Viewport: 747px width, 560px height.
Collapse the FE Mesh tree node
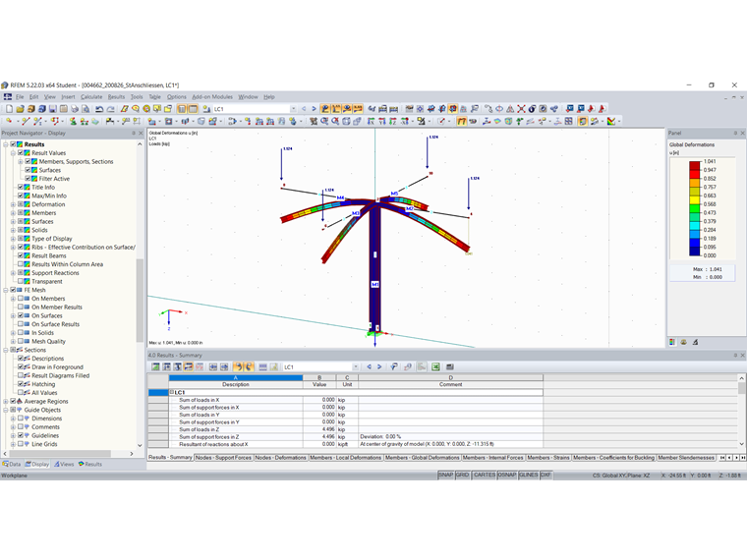(x=6, y=290)
